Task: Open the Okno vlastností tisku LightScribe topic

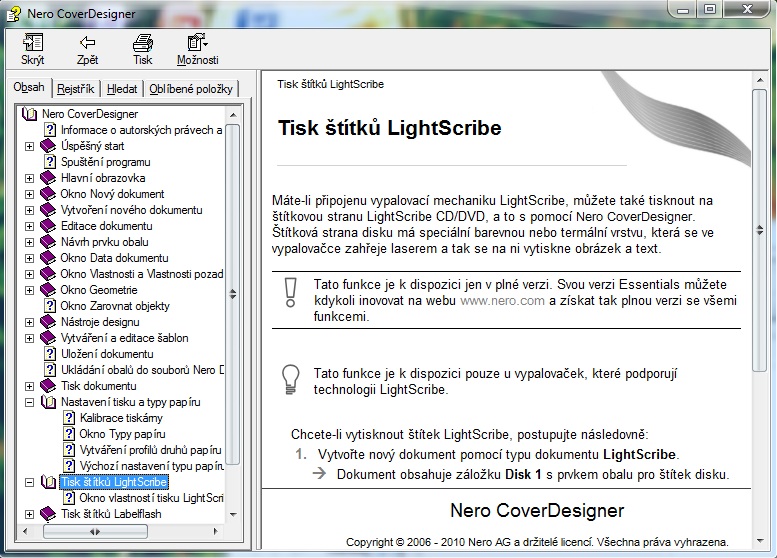Action: point(151,498)
